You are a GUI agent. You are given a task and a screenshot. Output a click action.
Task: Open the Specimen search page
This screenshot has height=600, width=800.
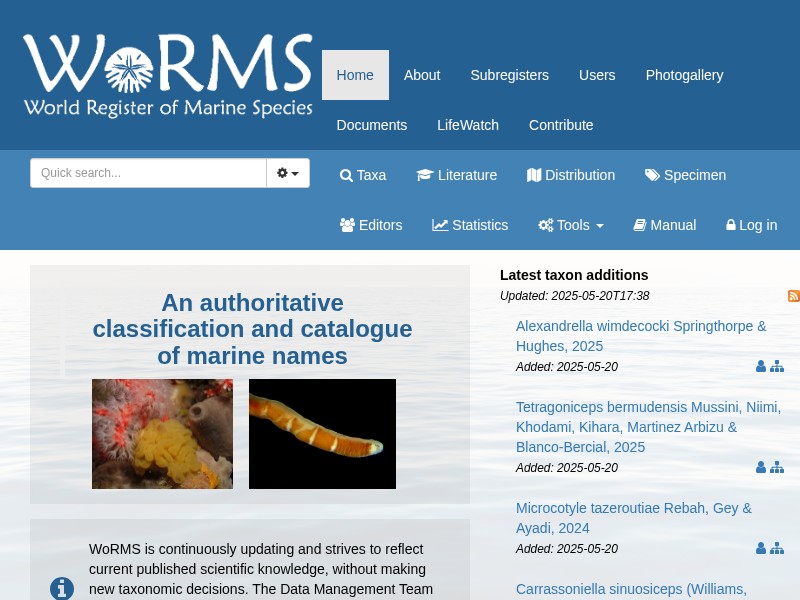point(685,175)
